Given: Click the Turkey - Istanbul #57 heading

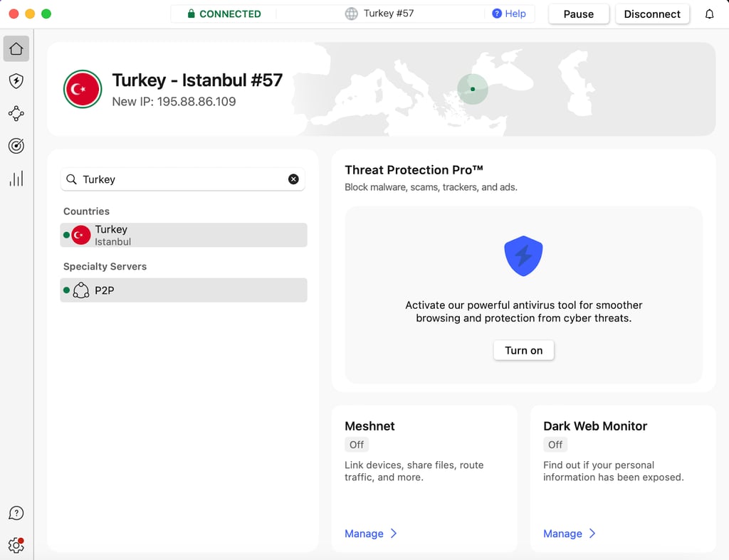Looking at the screenshot, I should (197, 80).
